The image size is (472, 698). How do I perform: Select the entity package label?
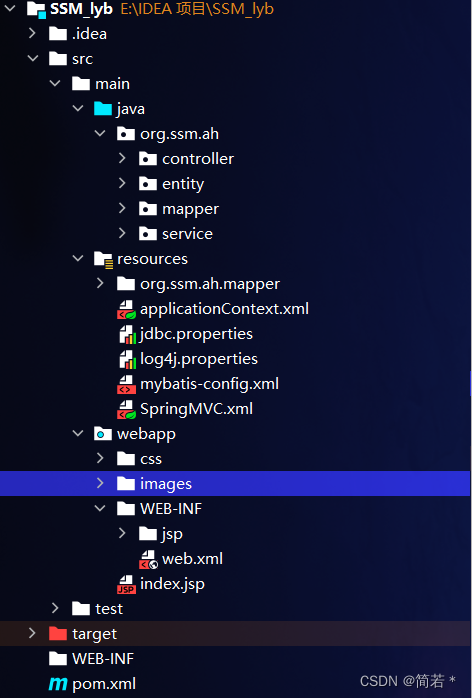[x=183, y=184]
